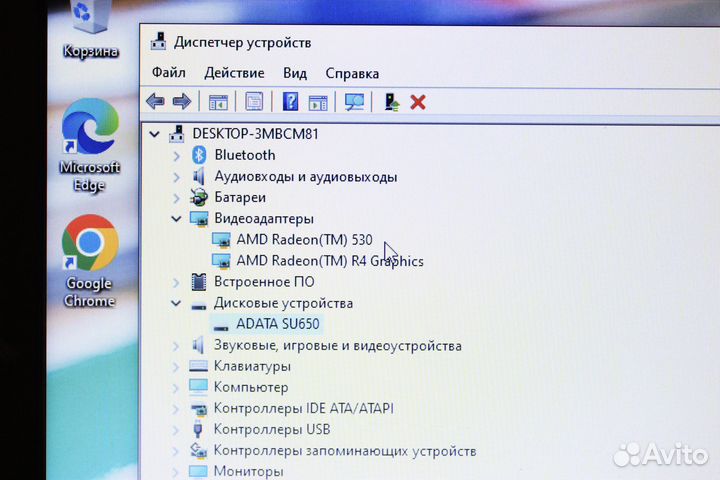Open the Корзина desktop icon
This screenshot has height=480, width=720.
(90, 29)
